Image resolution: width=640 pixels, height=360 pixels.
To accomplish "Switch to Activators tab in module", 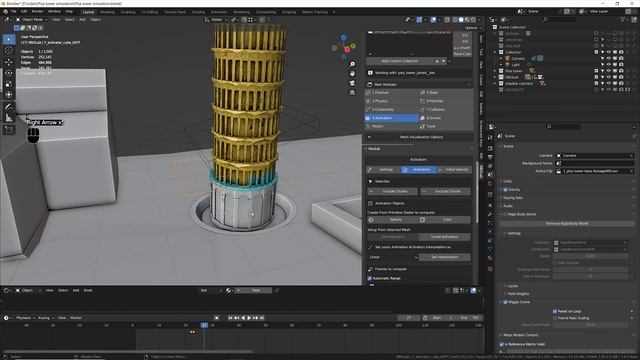I will coord(418,169).
